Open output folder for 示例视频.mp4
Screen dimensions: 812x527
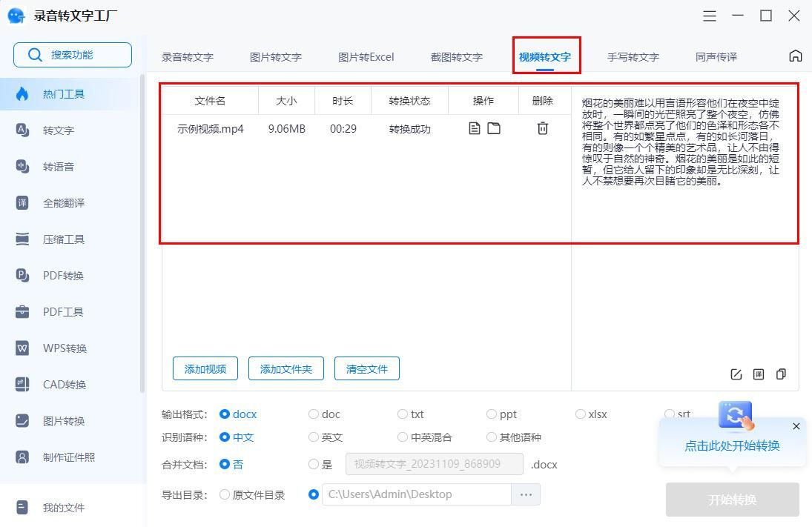point(494,128)
